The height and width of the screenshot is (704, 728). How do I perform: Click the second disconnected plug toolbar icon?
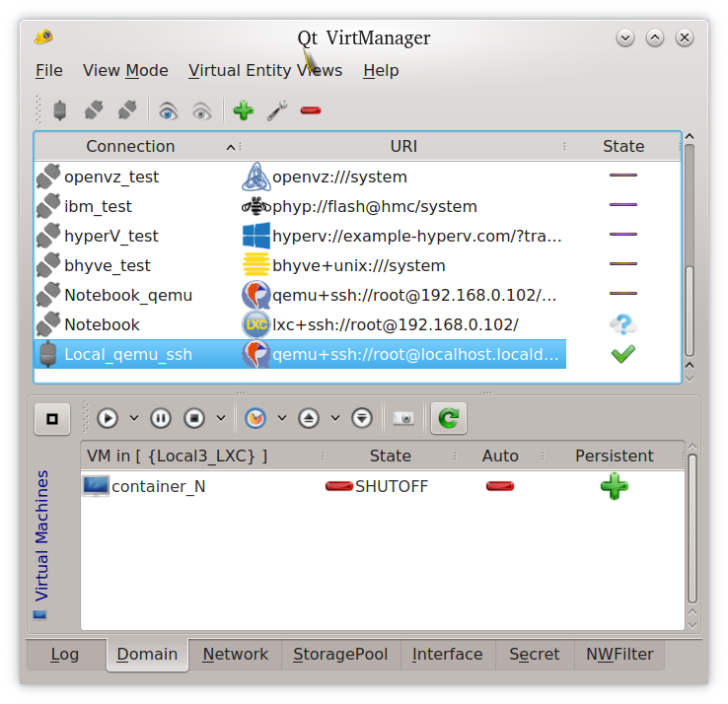pyautogui.click(x=127, y=110)
